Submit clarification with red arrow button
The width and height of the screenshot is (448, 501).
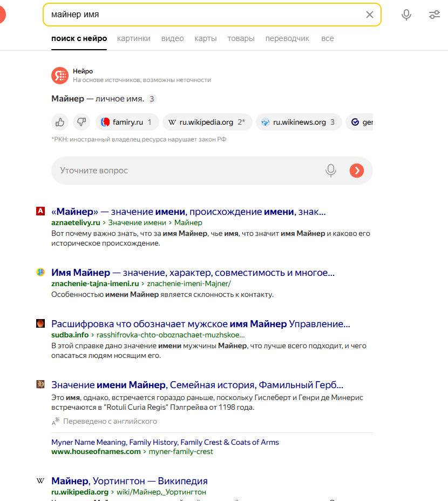click(357, 171)
